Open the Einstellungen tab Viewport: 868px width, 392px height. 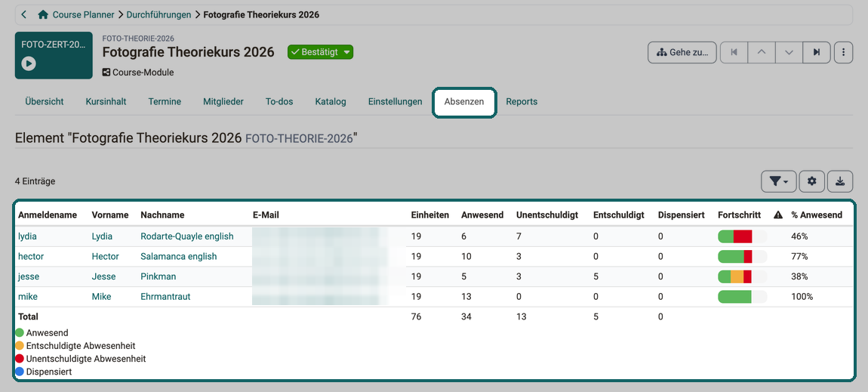395,102
